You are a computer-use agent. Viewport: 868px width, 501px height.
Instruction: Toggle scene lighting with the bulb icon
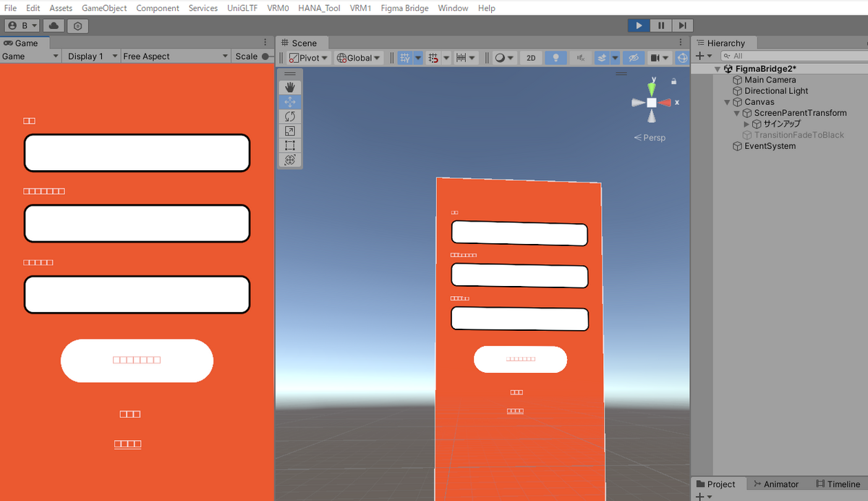[556, 57]
